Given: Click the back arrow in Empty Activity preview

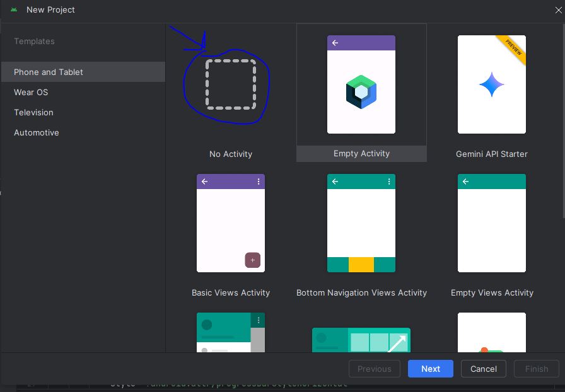Looking at the screenshot, I should point(335,43).
